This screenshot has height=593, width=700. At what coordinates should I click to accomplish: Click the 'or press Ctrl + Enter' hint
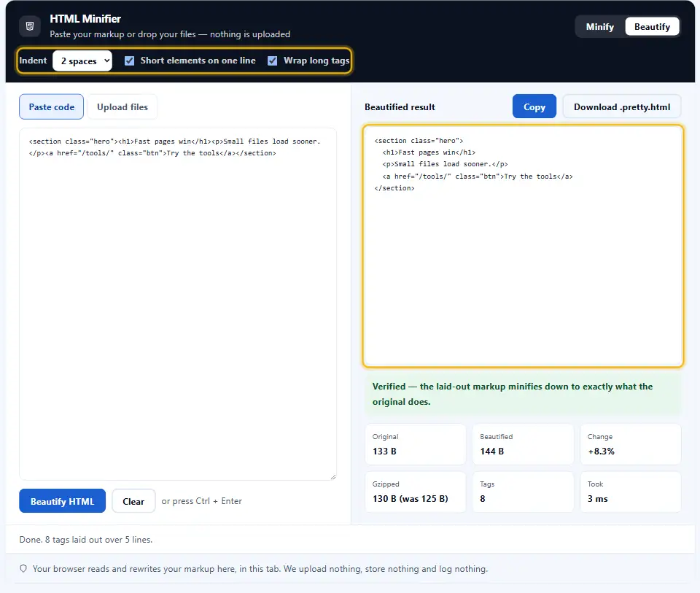click(201, 501)
